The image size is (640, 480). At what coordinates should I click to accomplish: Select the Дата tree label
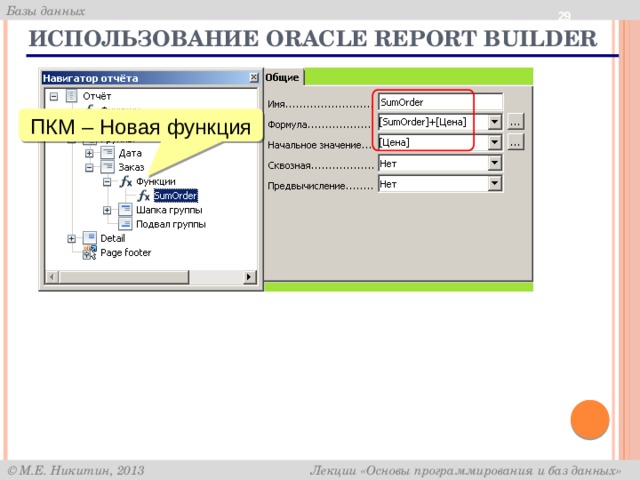click(130, 153)
